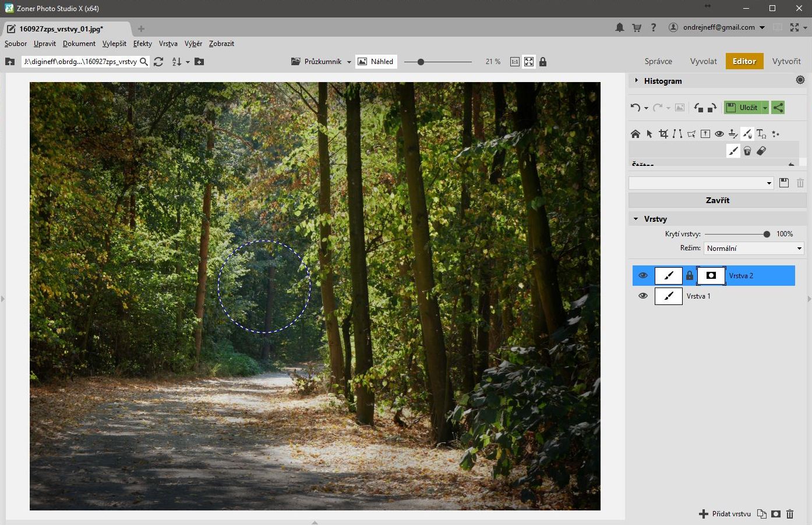
Task: Click the Zavřít button
Action: (717, 200)
